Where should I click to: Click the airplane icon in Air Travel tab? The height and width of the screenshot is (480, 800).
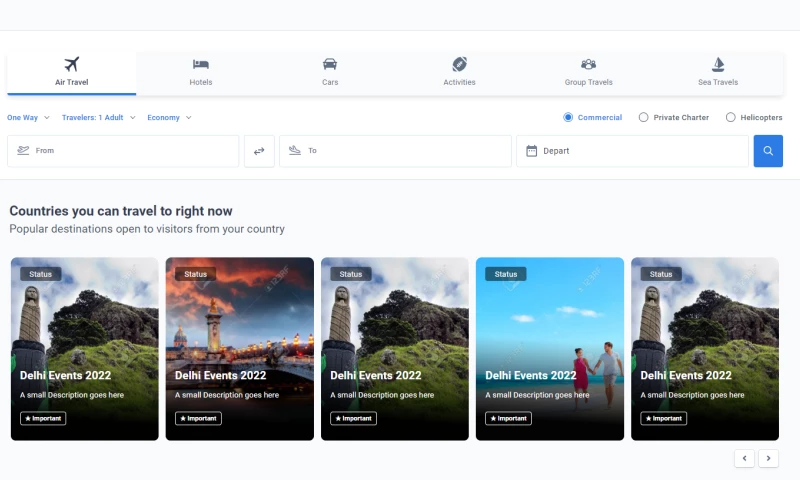pyautogui.click(x=71, y=64)
